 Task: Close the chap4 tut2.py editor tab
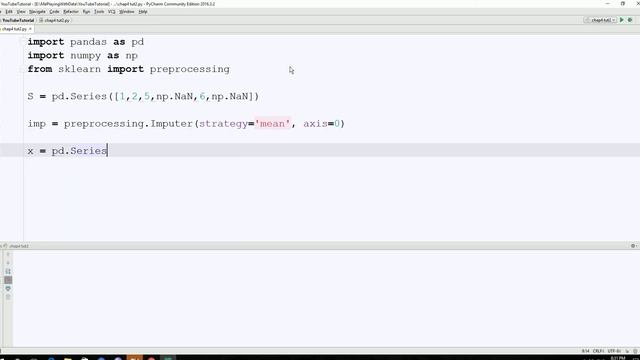pos(30,29)
